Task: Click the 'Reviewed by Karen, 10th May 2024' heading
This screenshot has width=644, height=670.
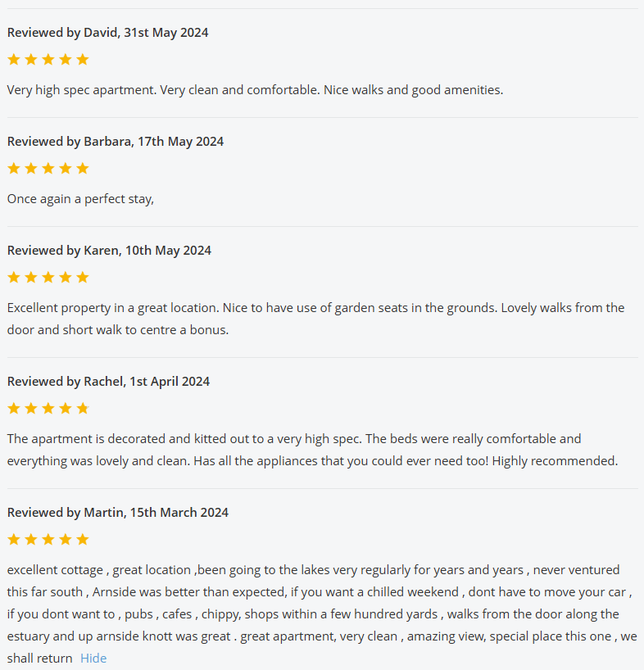Action: click(109, 251)
